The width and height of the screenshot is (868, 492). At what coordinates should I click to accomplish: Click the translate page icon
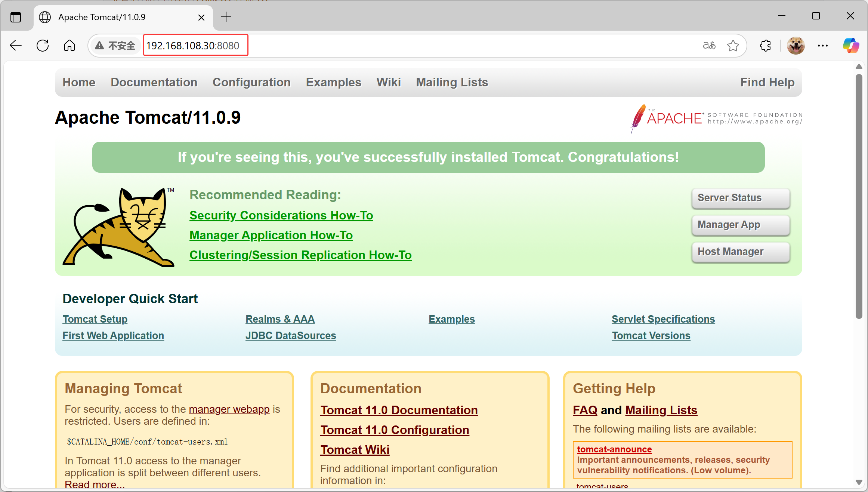pyautogui.click(x=709, y=46)
